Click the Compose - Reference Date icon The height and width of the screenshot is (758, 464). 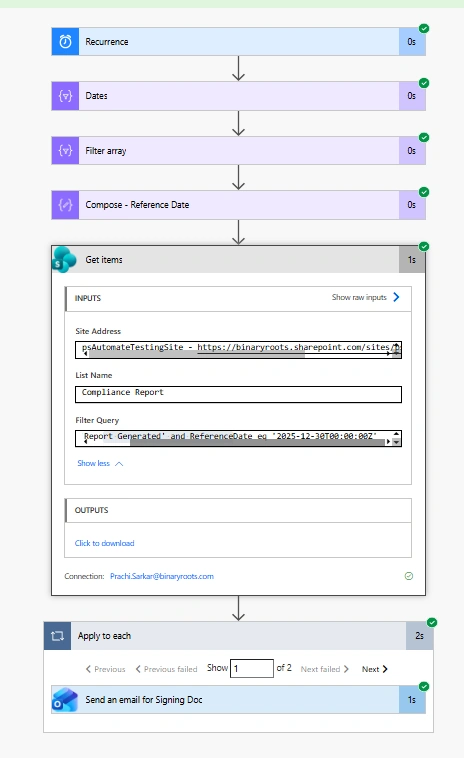tap(65, 205)
